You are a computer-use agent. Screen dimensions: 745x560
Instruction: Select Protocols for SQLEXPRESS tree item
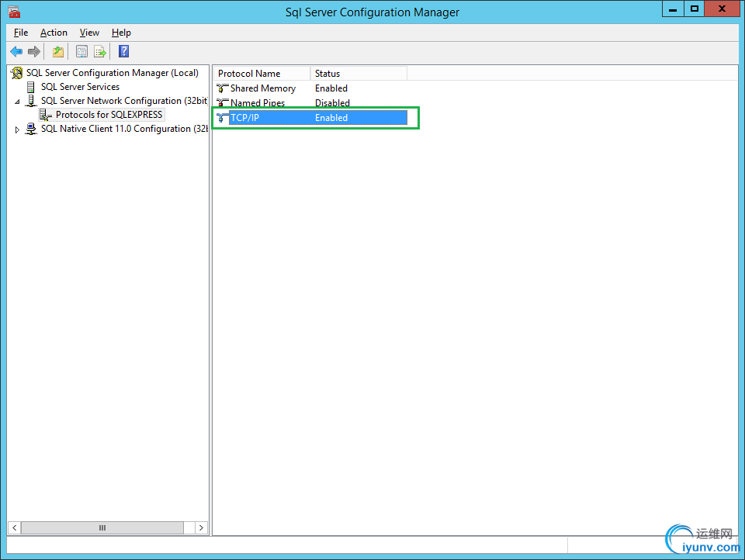109,115
